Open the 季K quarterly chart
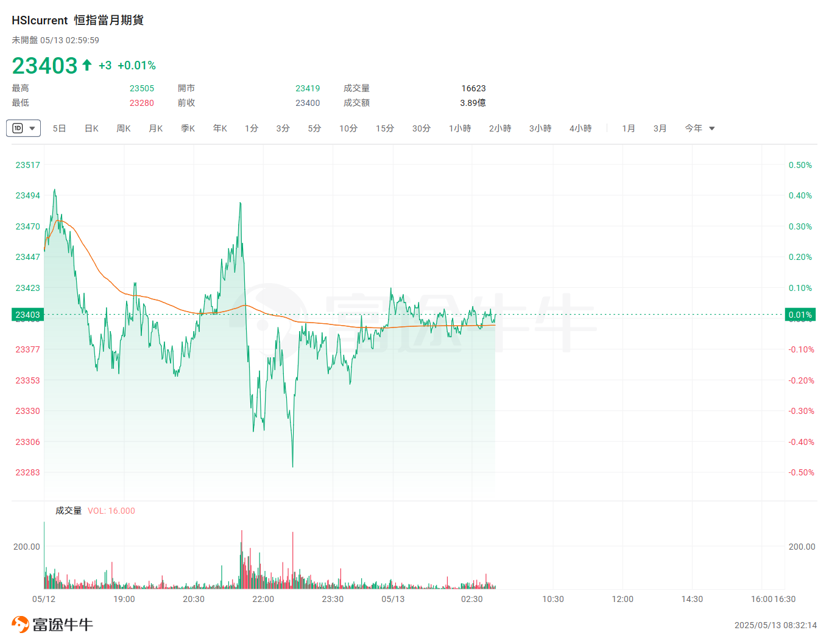The image size is (829, 644). pos(188,128)
